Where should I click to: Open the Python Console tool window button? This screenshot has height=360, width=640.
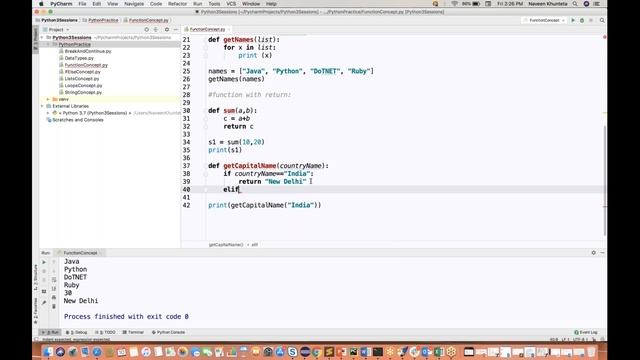pos(169,332)
